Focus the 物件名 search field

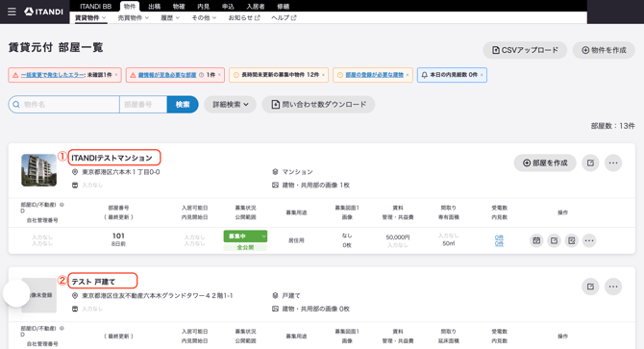point(64,105)
